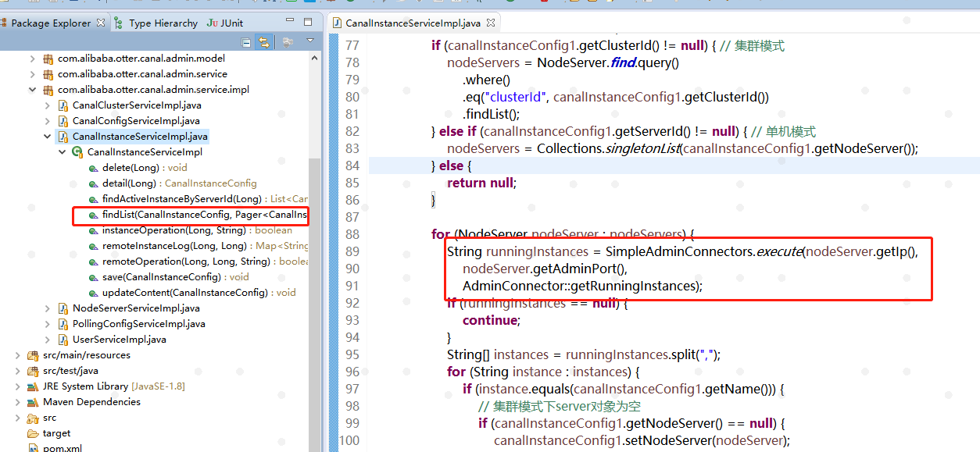The width and height of the screenshot is (980, 452).
Task: Click the detail(Long) method icon
Action: [93, 183]
